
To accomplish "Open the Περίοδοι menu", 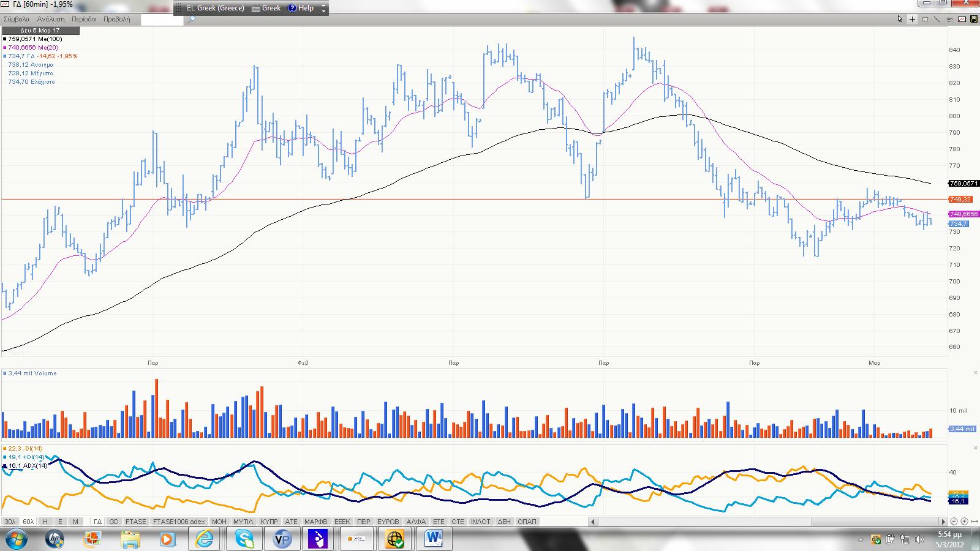I will (x=84, y=19).
